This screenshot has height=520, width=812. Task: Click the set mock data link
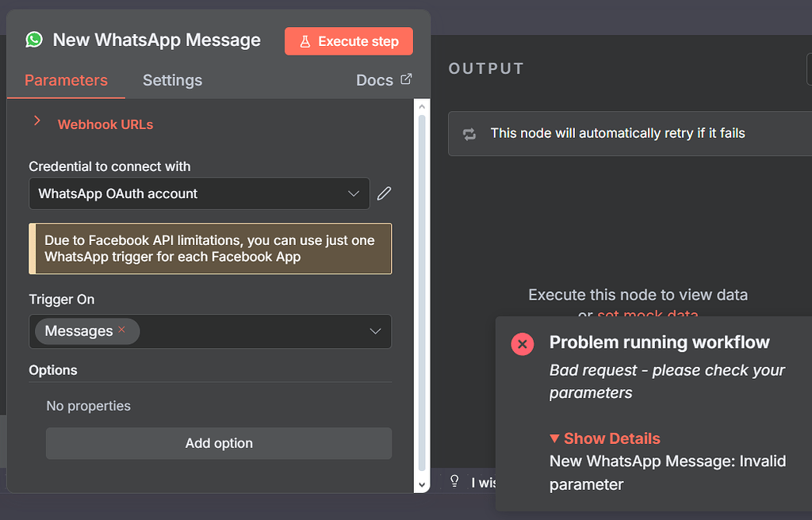coord(647,314)
